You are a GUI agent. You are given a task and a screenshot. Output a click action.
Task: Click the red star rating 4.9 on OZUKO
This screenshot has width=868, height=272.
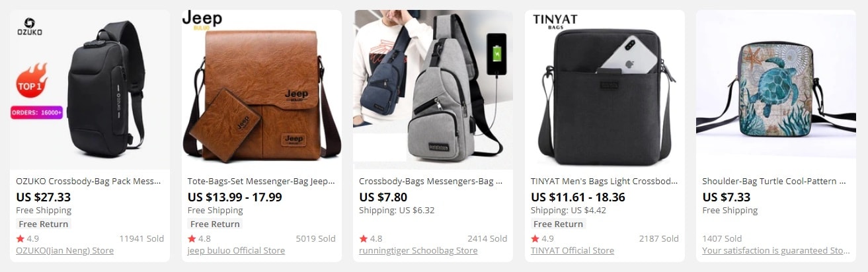(x=27, y=239)
